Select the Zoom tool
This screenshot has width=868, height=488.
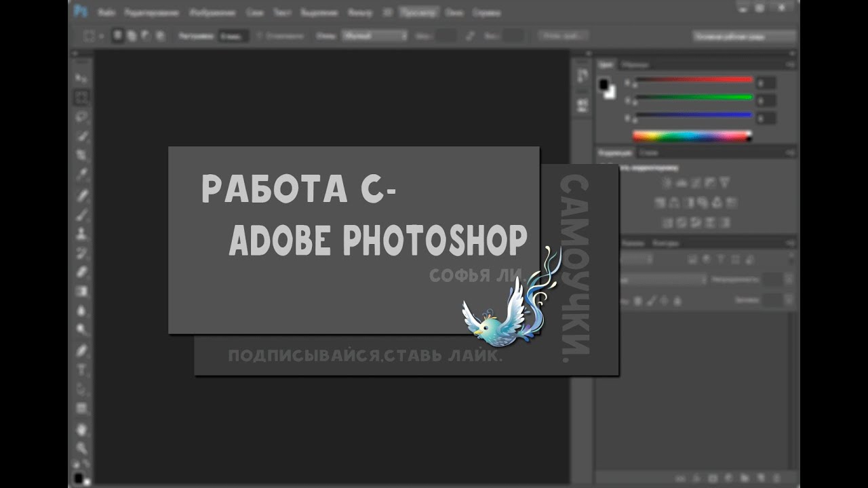(x=81, y=448)
